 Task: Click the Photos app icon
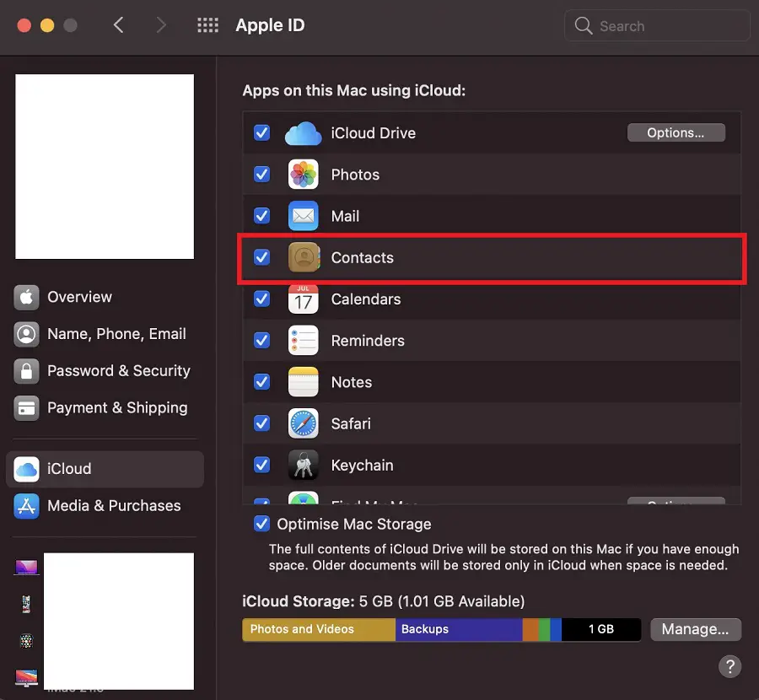[x=303, y=175]
